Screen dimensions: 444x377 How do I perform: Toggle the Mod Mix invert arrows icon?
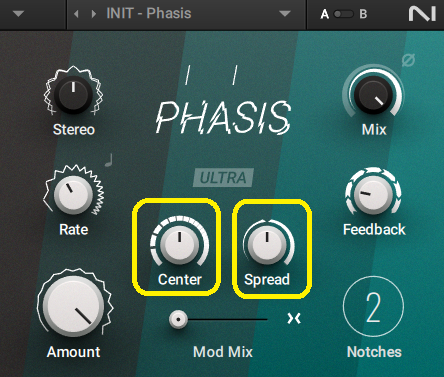coord(294,318)
